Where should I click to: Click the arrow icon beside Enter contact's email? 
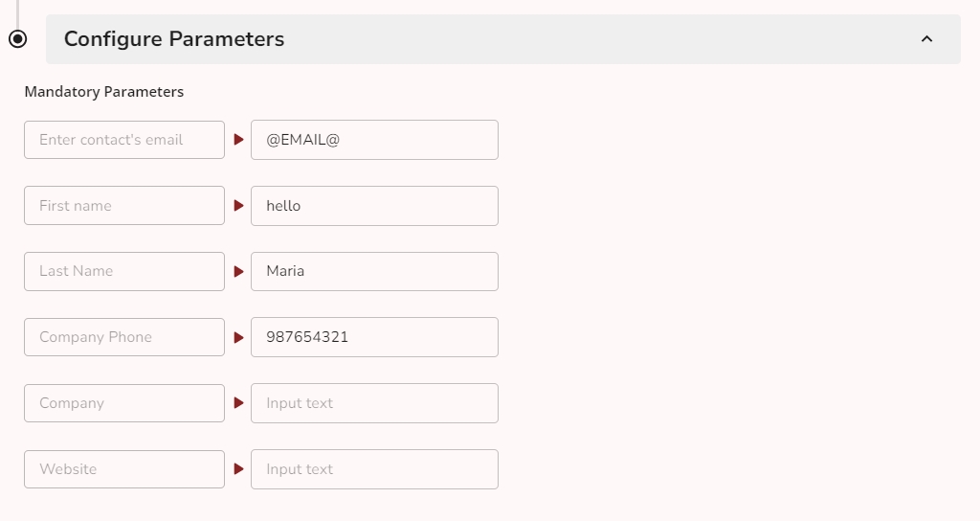[238, 140]
